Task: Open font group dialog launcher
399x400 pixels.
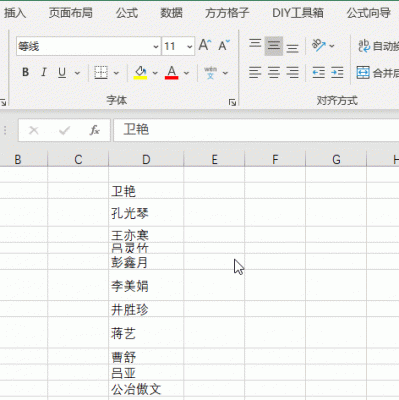Action: coord(232,102)
